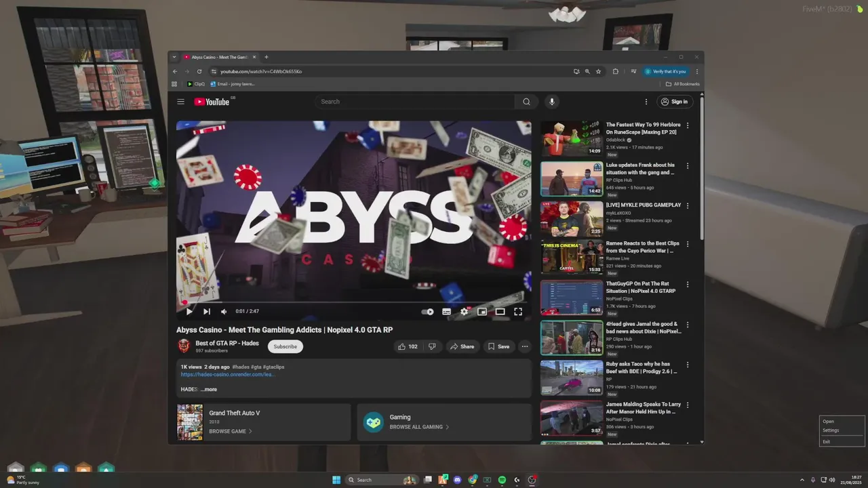Choose Exit in tray context menu
Viewport: 868px width, 488px height.
(x=842, y=442)
